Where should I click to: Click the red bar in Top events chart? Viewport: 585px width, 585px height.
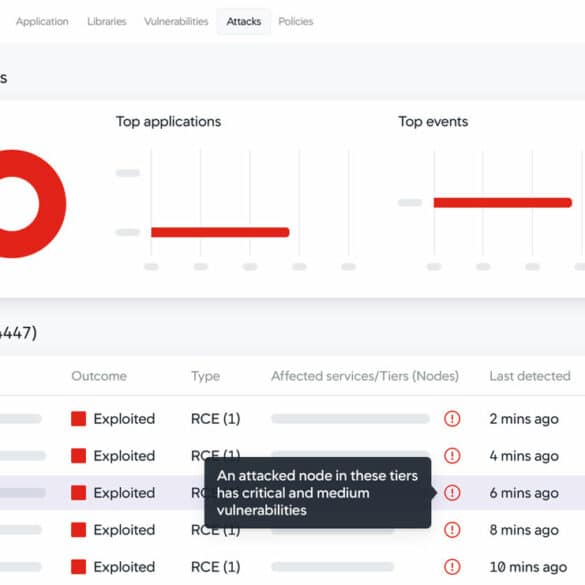[503, 203]
